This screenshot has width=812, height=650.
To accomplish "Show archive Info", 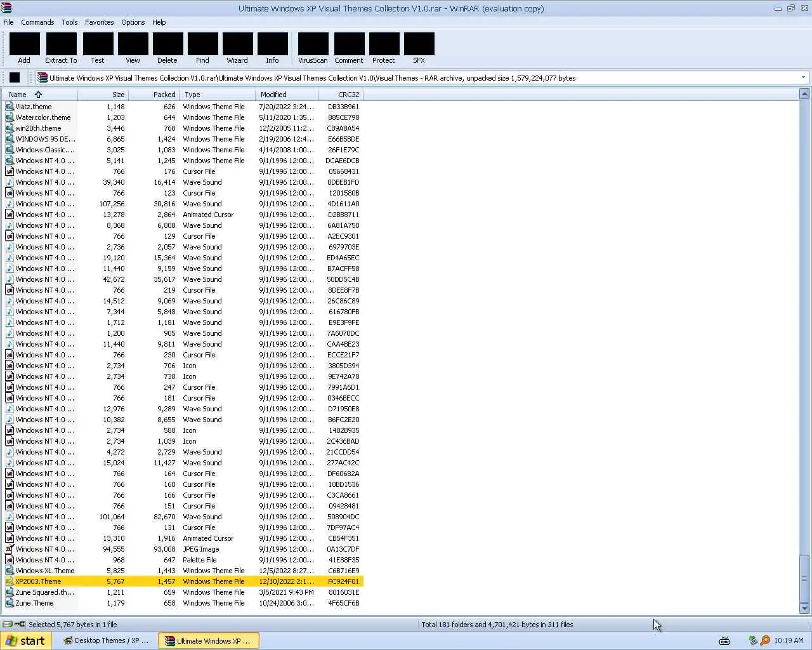I will (272, 49).
